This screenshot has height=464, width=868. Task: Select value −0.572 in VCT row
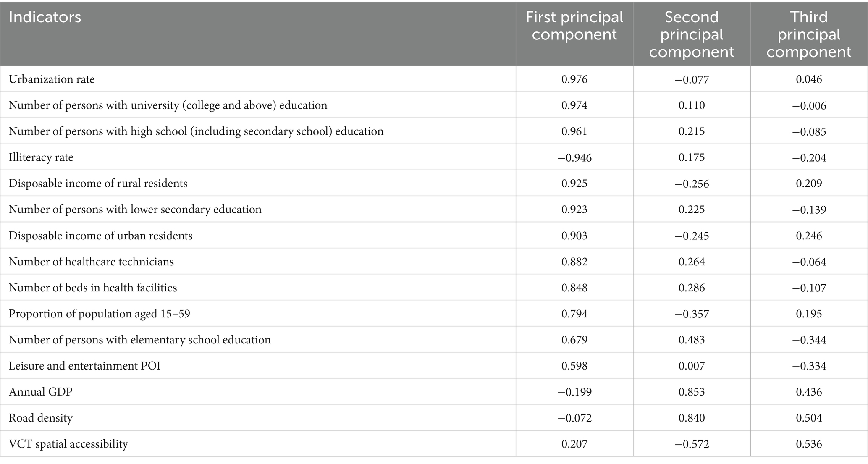(692, 444)
